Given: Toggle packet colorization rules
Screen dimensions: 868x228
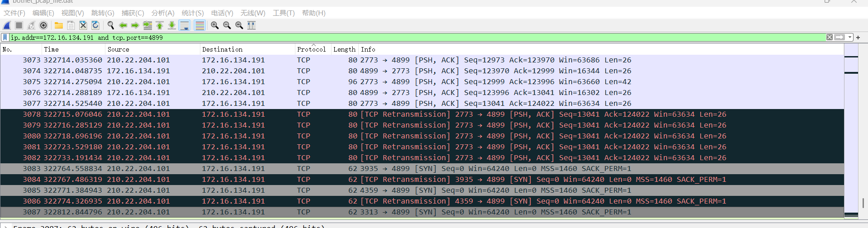Looking at the screenshot, I should [199, 25].
